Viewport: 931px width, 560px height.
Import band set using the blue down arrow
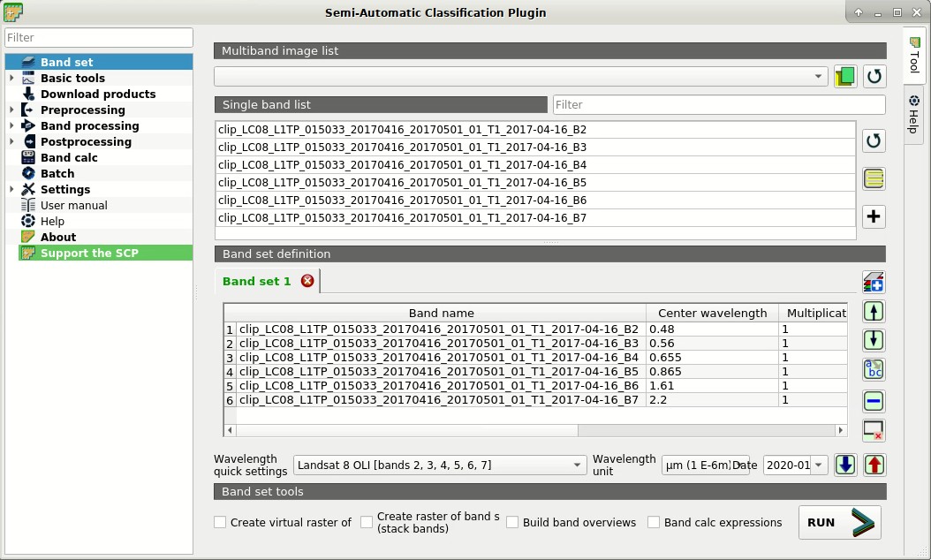[x=844, y=465]
